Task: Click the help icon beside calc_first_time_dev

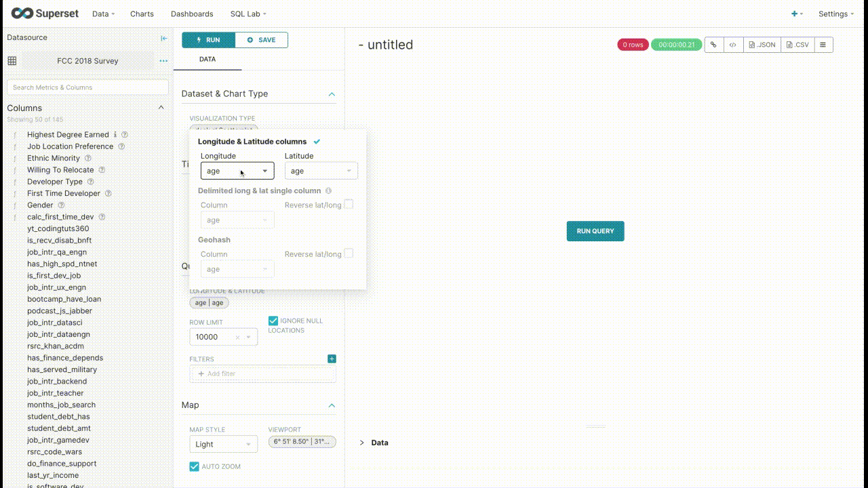Action: pyautogui.click(x=102, y=217)
